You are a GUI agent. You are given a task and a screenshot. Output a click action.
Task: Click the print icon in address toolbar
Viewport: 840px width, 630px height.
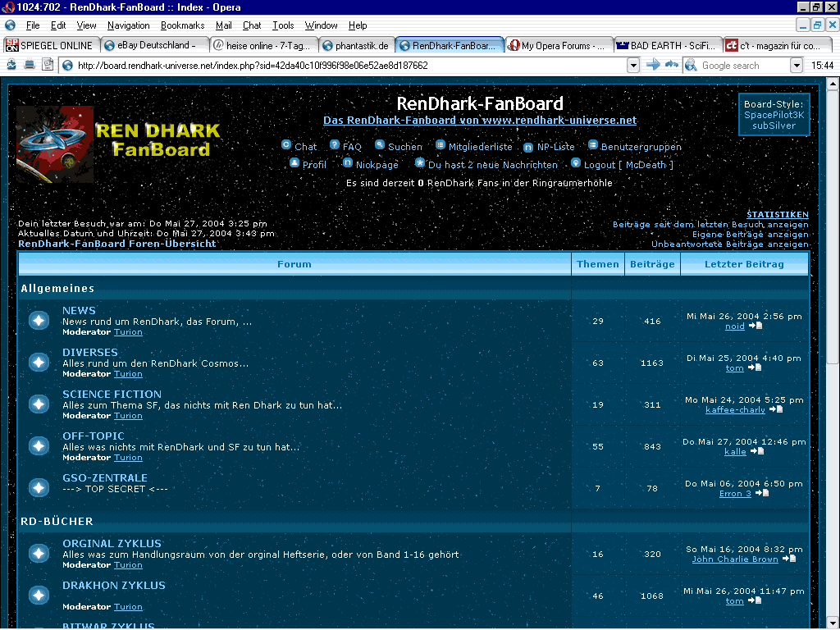point(30,65)
